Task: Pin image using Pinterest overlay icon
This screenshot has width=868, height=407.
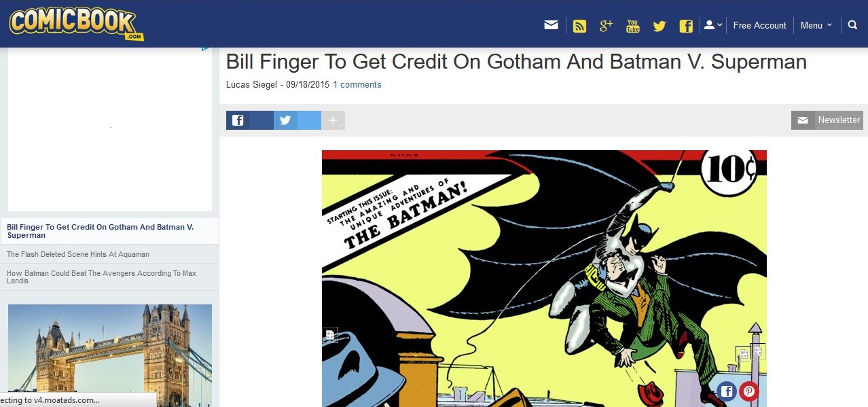Action: click(748, 391)
